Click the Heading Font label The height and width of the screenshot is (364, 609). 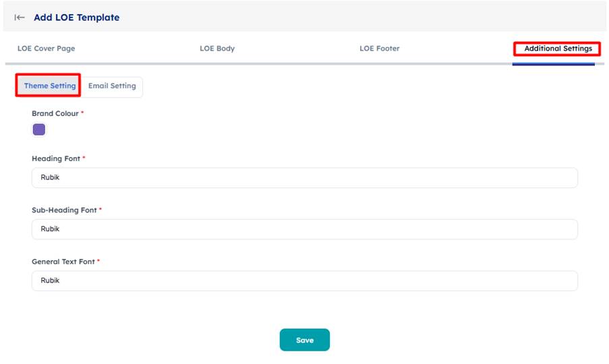point(56,158)
